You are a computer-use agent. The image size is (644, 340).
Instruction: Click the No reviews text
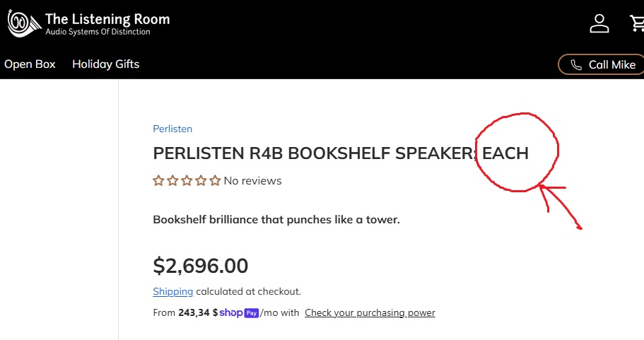click(x=252, y=181)
